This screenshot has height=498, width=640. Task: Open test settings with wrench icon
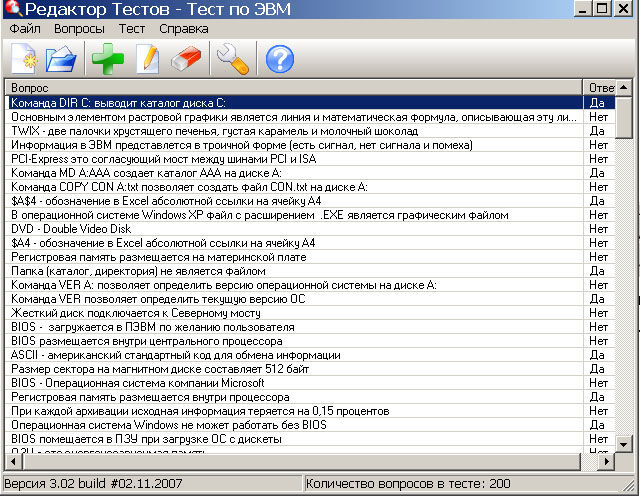coord(233,59)
